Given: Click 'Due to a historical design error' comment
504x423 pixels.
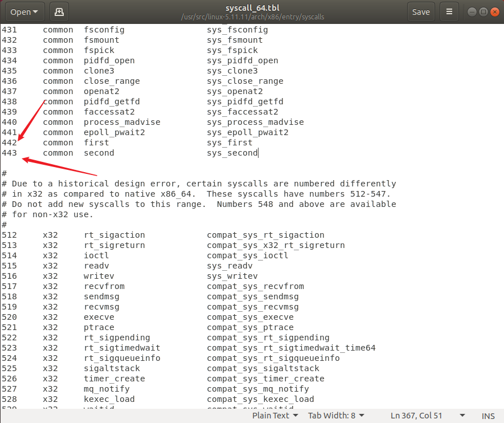Looking at the screenshot, I should (199, 184).
